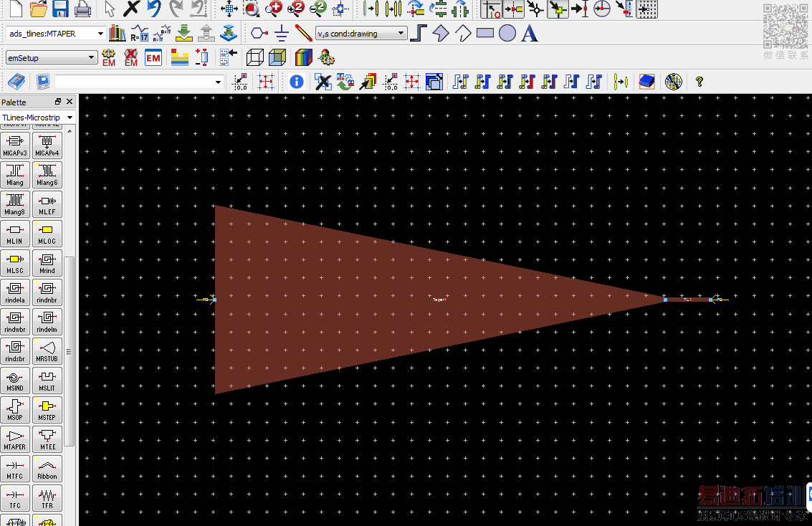Undo the last action
Image resolution: width=812 pixels, height=526 pixels.
(154, 9)
